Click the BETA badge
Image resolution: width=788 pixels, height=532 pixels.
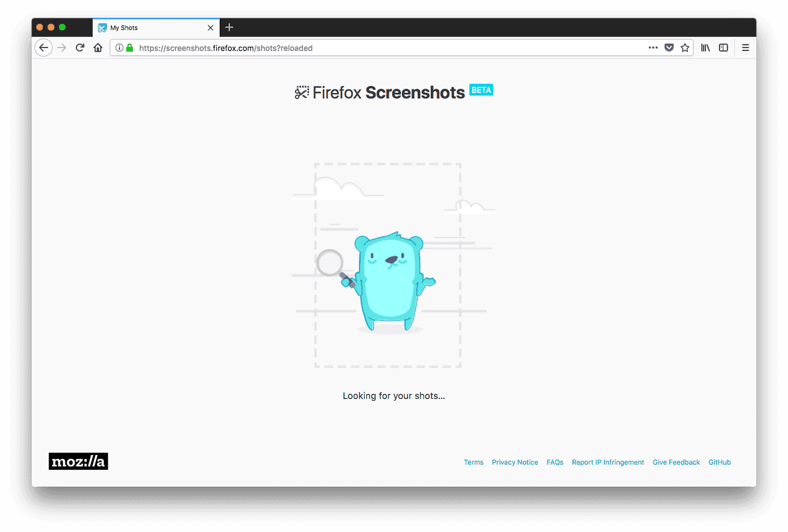coord(481,90)
